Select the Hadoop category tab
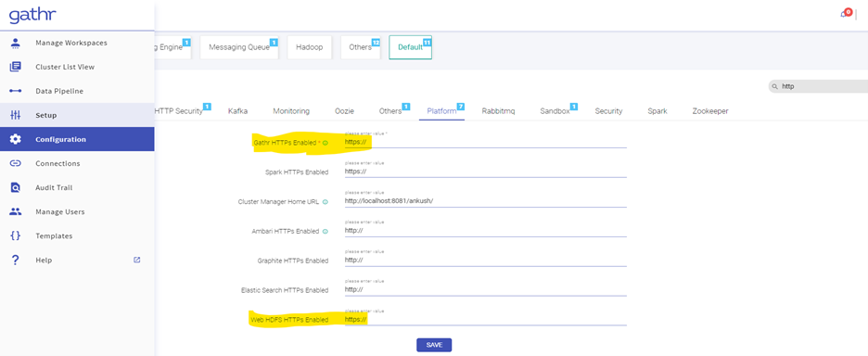The height and width of the screenshot is (356, 868). tap(309, 47)
